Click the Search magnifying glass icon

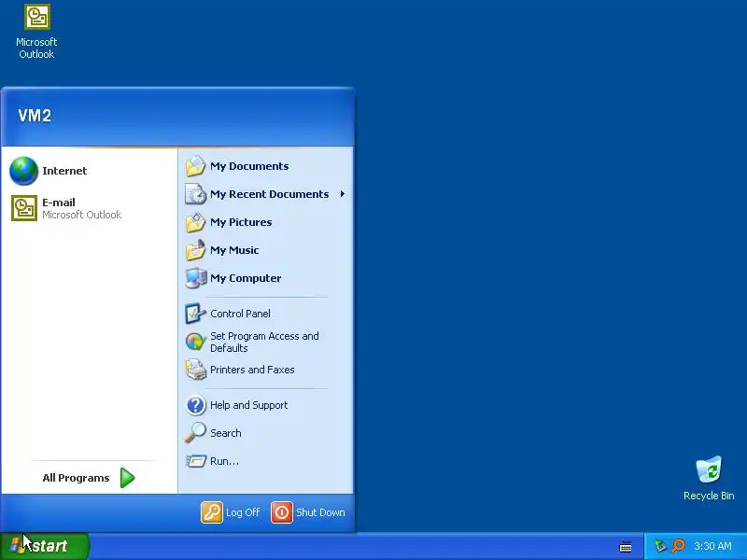[195, 433]
